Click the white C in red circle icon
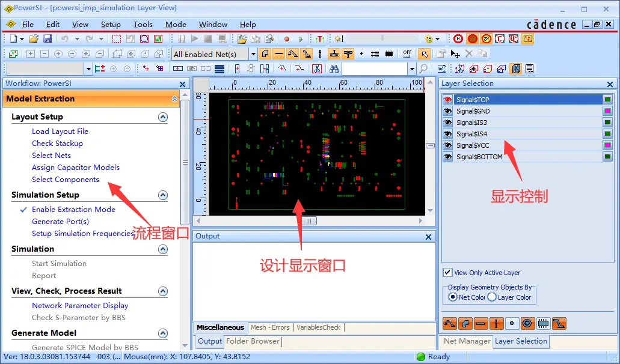Viewport: 620px width, 364px height. [500, 38]
